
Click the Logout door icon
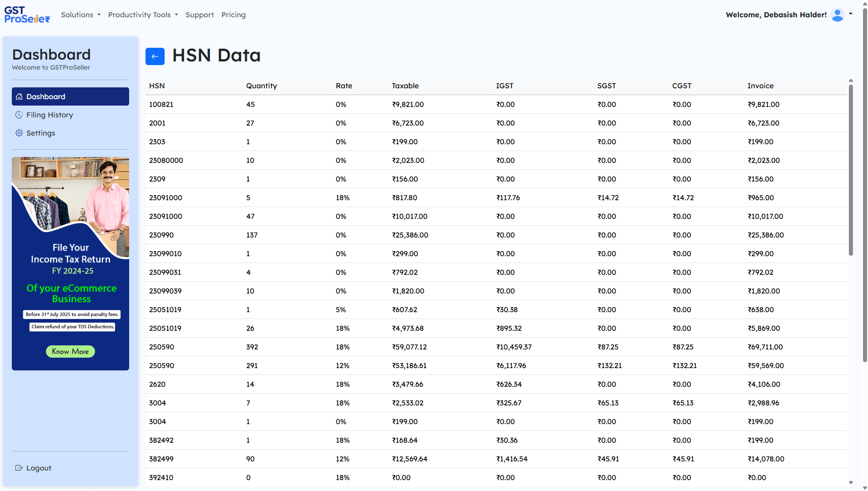(19, 468)
